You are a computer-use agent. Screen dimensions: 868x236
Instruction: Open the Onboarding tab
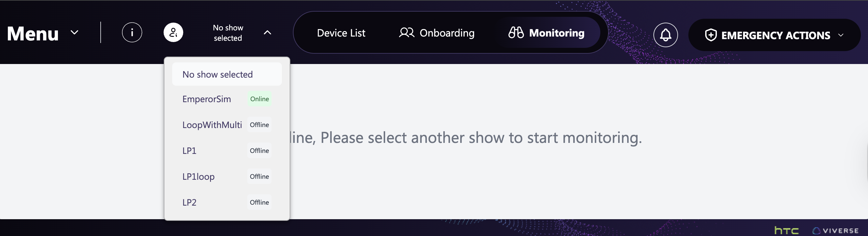pos(447,33)
